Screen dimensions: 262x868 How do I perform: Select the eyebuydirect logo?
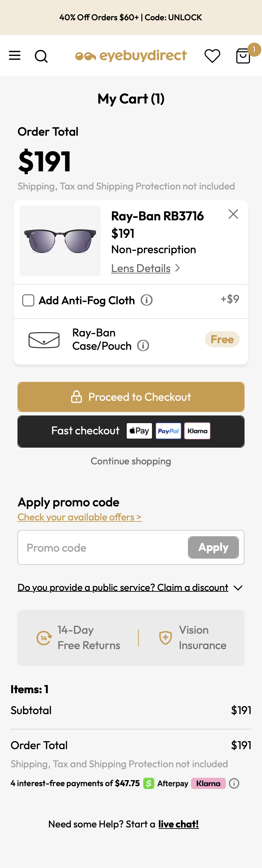pos(131,55)
